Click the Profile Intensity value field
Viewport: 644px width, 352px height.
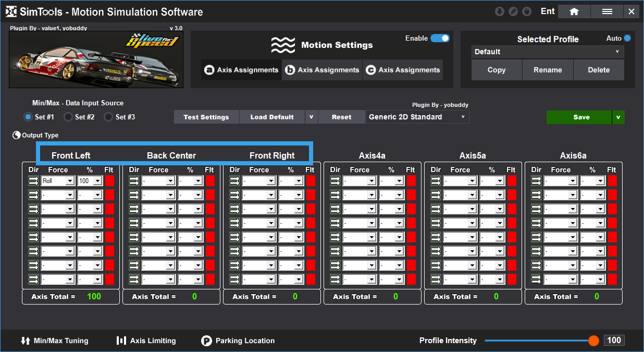[614, 341]
